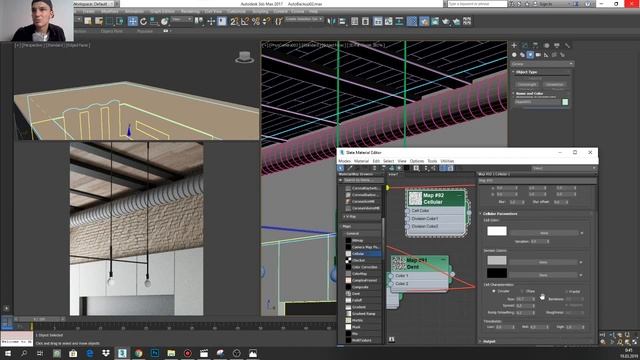The height and width of the screenshot is (360, 640).
Task: Select the Chips cell characteristic radio
Action: 522,291
